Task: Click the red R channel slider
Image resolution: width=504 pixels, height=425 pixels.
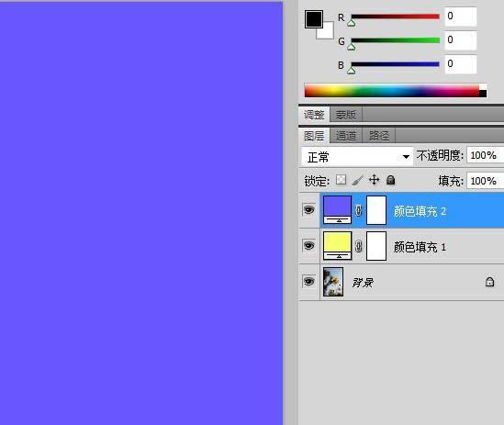Action: click(x=395, y=17)
